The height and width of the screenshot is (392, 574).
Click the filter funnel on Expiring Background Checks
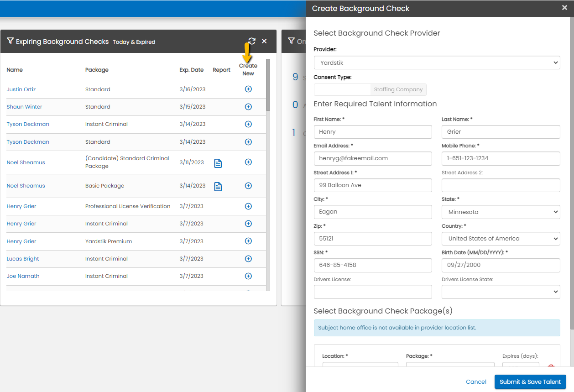(x=10, y=41)
